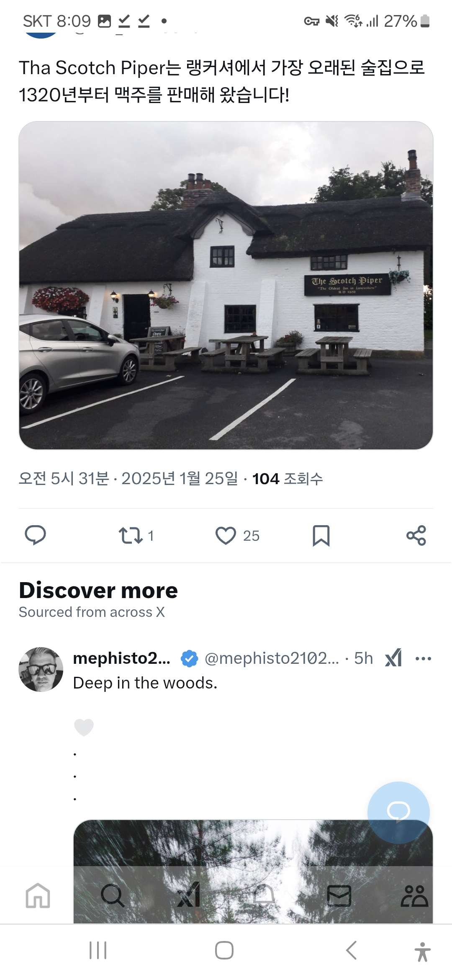Open the Scotch Piper pub photo
Viewport: 452px width, 980px height.
226,285
